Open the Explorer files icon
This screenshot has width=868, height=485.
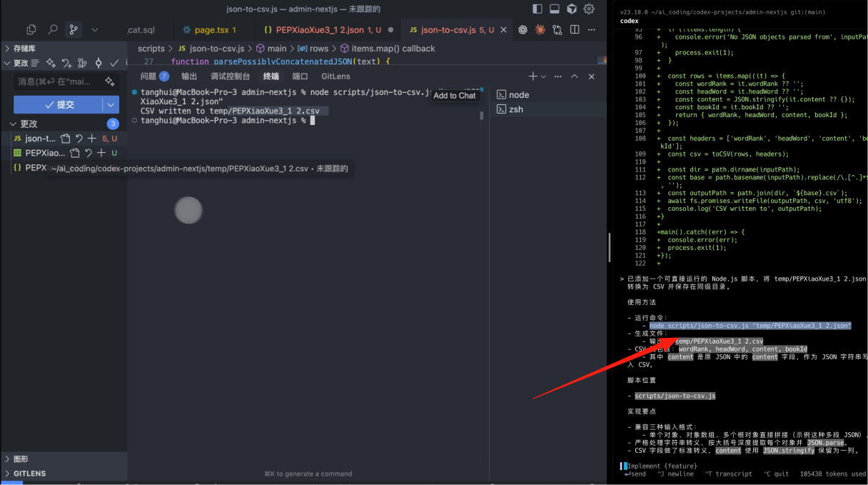[x=31, y=29]
